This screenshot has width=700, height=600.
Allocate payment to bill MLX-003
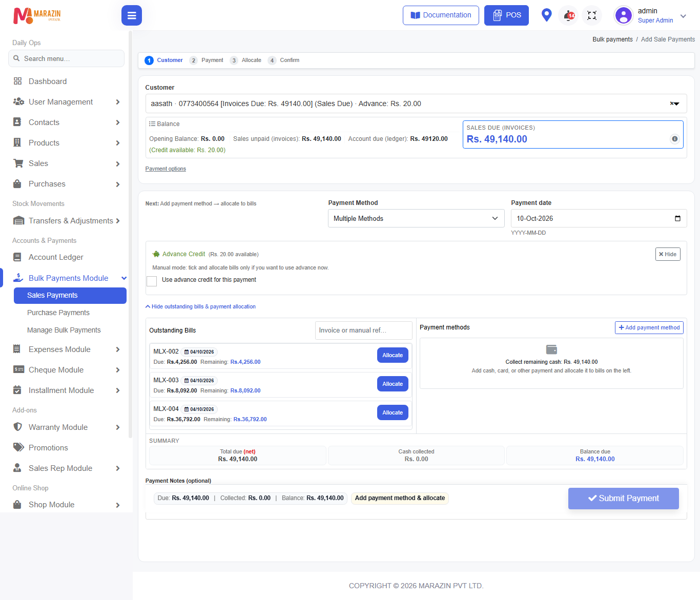[x=393, y=384]
